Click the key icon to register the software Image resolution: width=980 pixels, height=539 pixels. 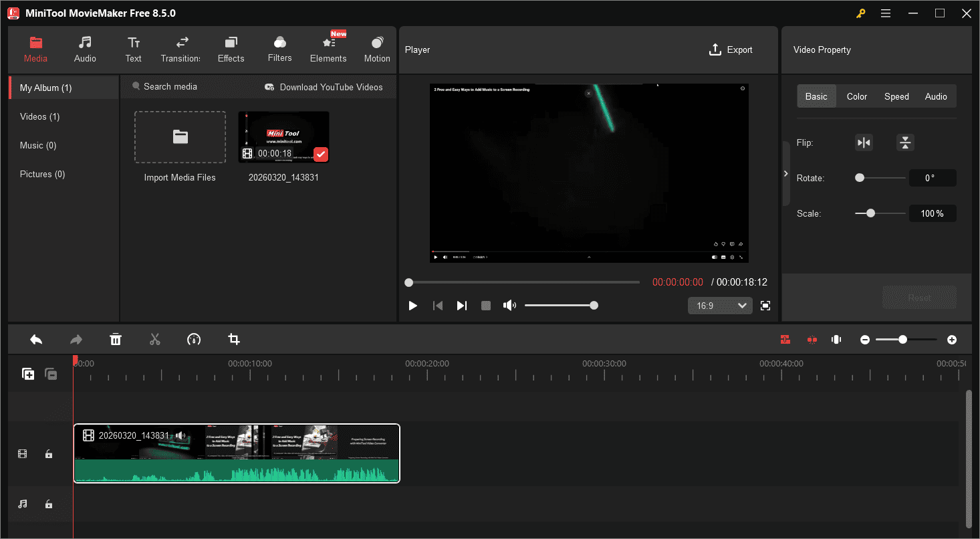860,13
